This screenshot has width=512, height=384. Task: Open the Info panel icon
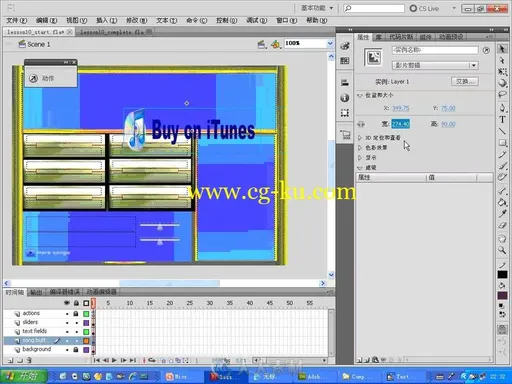pyautogui.click(x=345, y=98)
